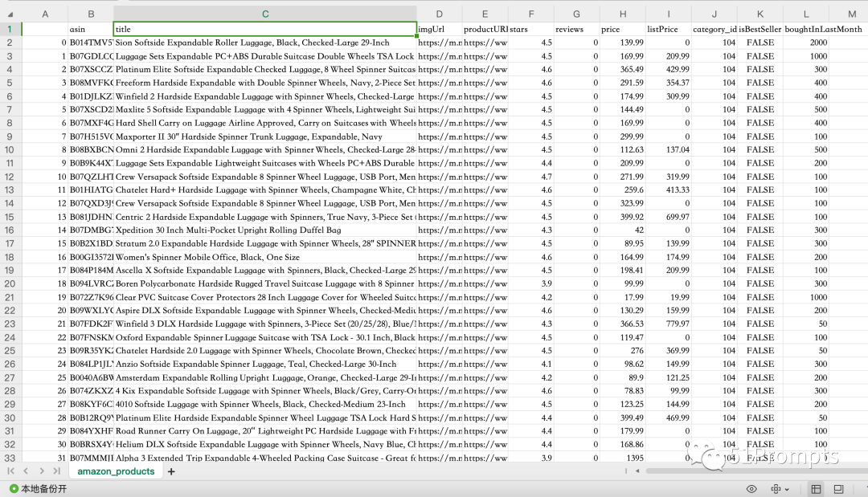This screenshot has width=868, height=497.
Task: Click the boughtInLastMonth cell showing 2000
Action: click(806, 43)
